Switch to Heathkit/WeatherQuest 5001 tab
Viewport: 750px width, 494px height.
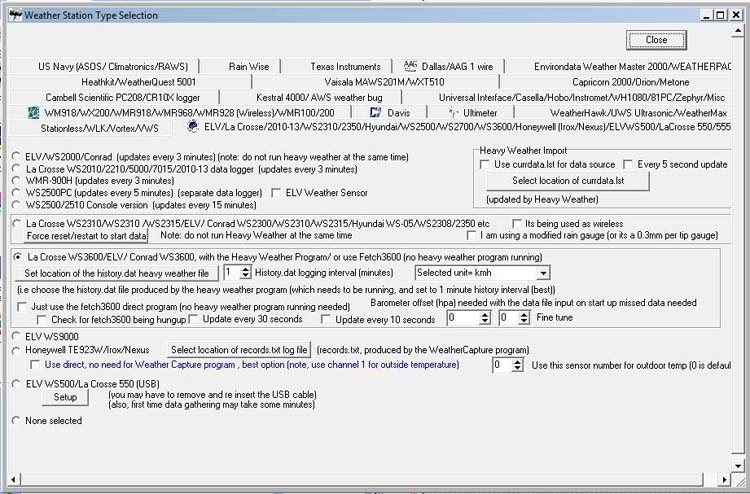(138, 82)
